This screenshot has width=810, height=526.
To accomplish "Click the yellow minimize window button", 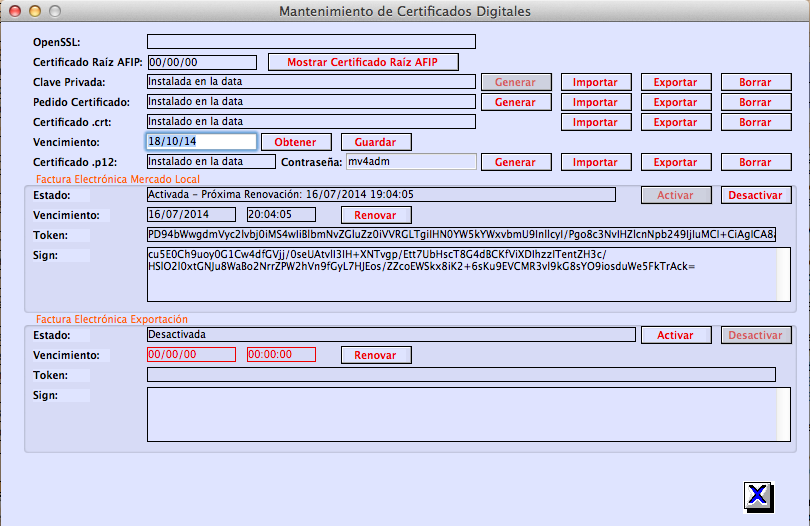I will (x=35, y=11).
